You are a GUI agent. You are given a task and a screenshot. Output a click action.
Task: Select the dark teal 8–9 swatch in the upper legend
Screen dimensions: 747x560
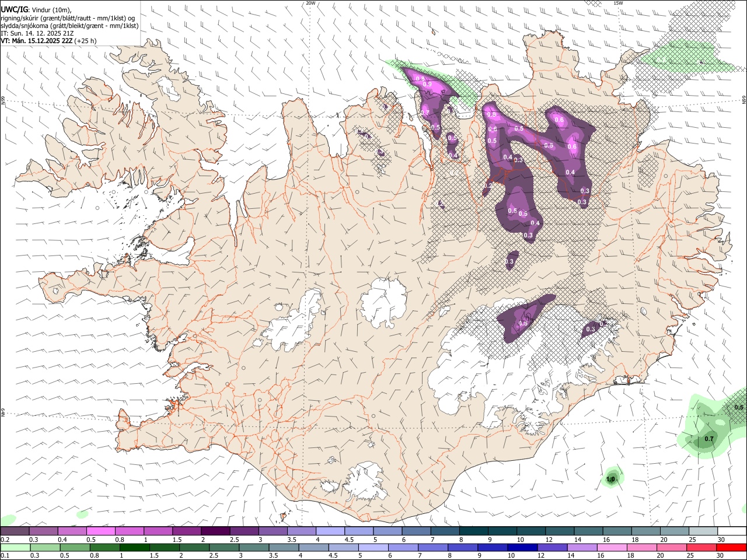(x=474, y=531)
